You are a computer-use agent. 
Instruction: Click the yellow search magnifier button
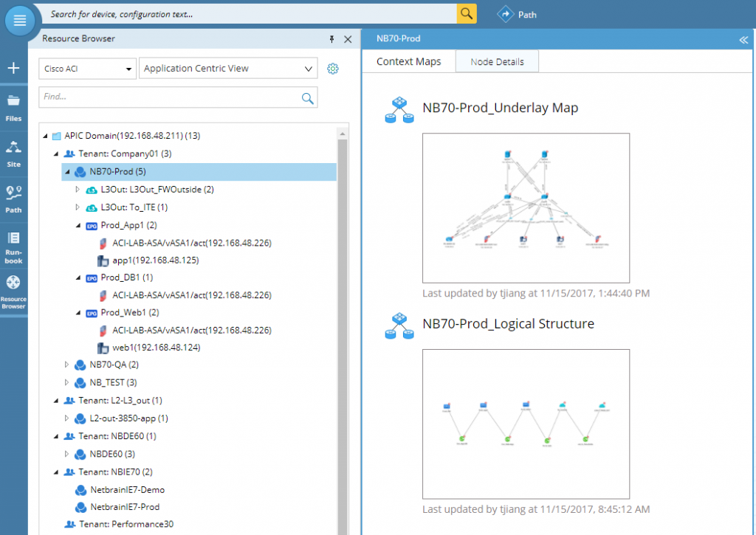[x=467, y=13]
